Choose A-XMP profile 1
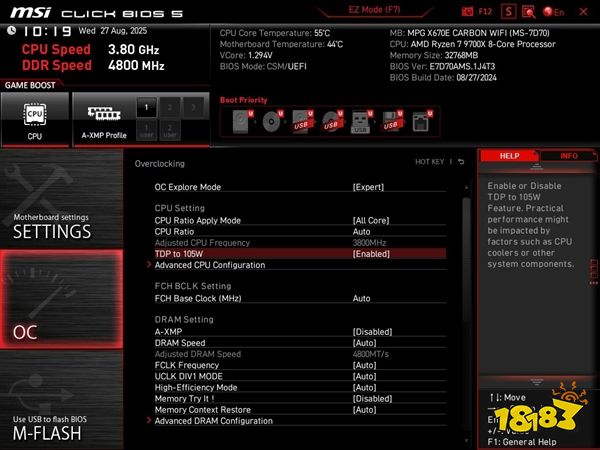600x450 pixels. pos(146,108)
